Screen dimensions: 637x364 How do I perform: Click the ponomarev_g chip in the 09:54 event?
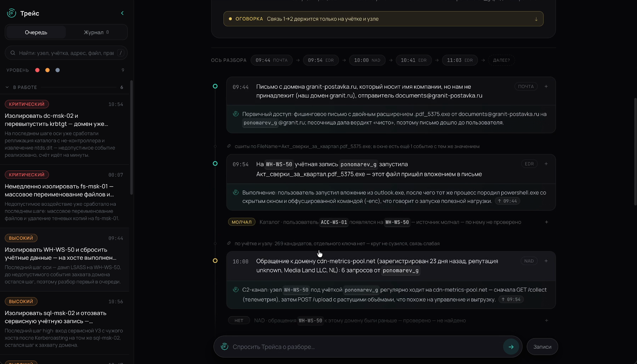[359, 164]
